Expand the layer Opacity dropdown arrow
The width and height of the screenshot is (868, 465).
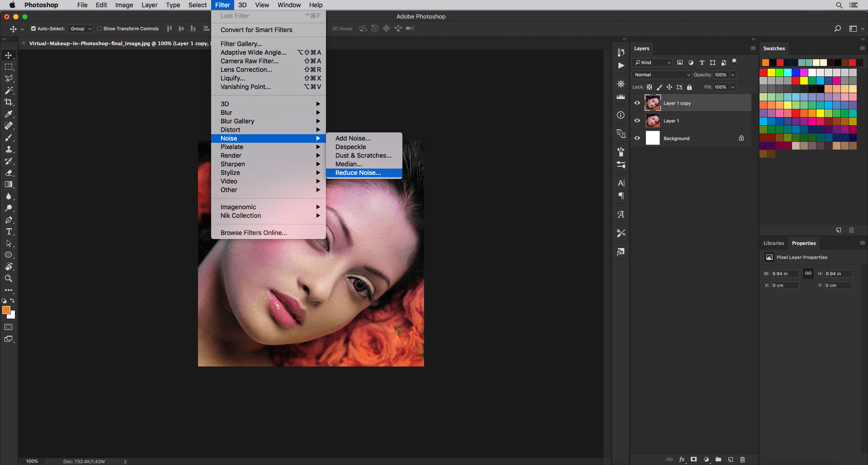click(733, 75)
